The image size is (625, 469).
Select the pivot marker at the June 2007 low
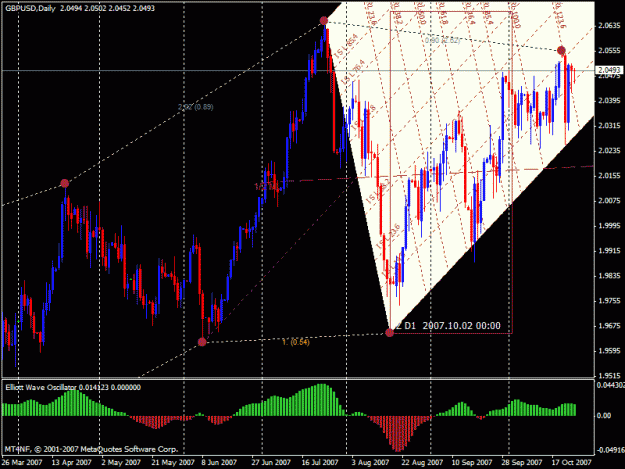[202, 342]
